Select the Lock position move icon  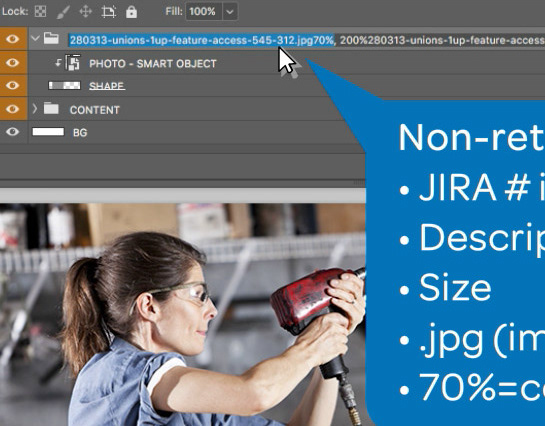coord(86,11)
